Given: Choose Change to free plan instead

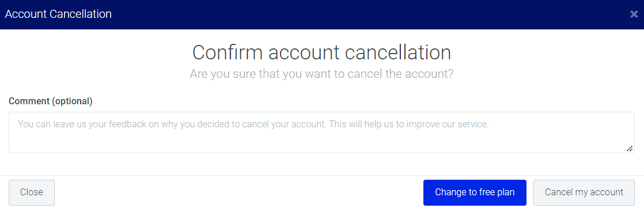Looking at the screenshot, I should (475, 192).
